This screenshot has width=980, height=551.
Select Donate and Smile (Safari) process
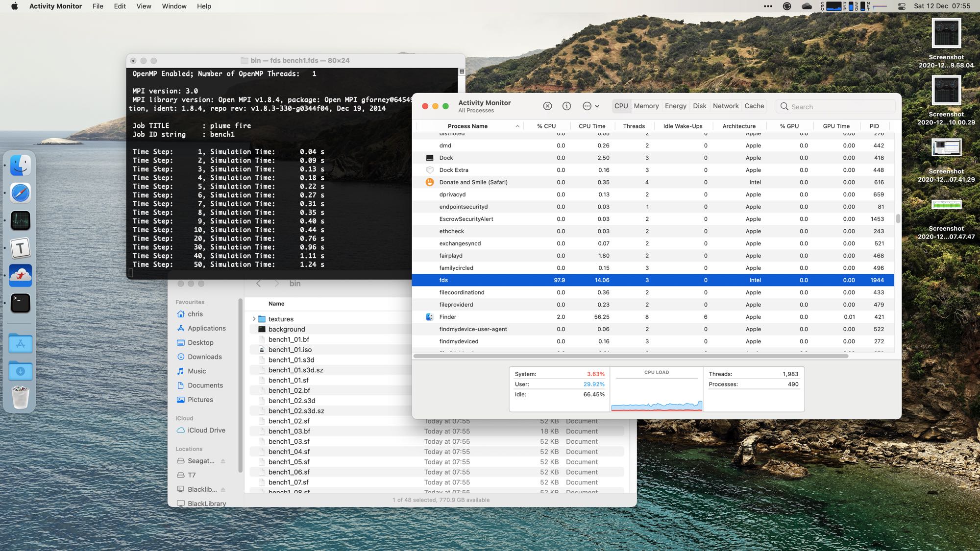653,182
